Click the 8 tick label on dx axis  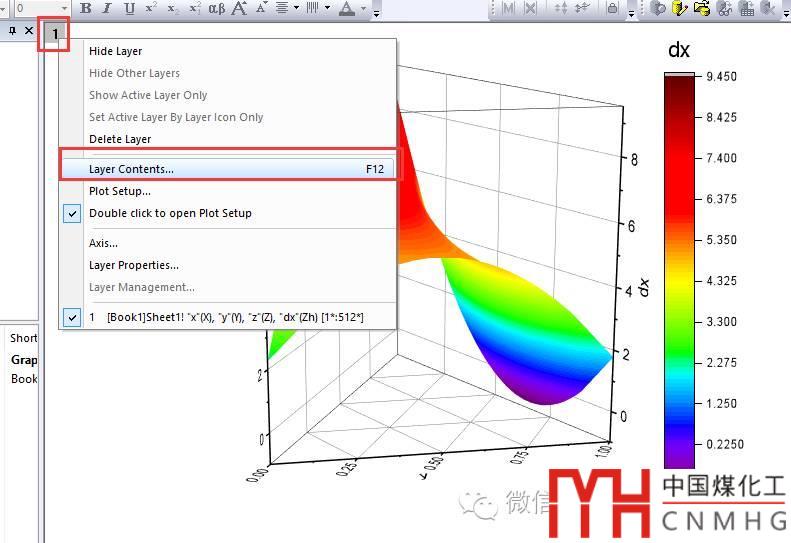tap(634, 160)
